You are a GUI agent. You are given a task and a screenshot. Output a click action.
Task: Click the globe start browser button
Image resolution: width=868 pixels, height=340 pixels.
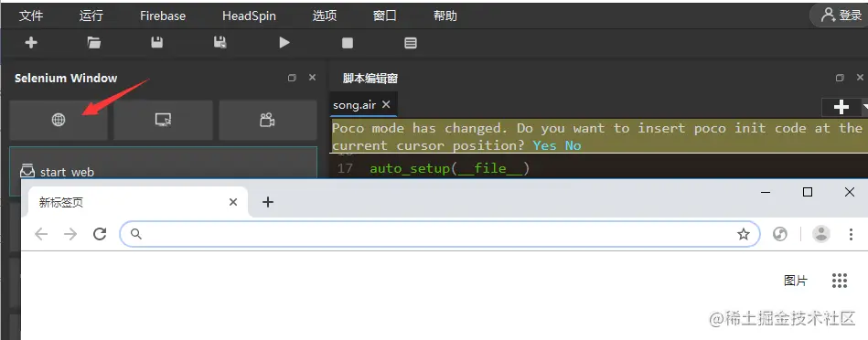(x=59, y=120)
